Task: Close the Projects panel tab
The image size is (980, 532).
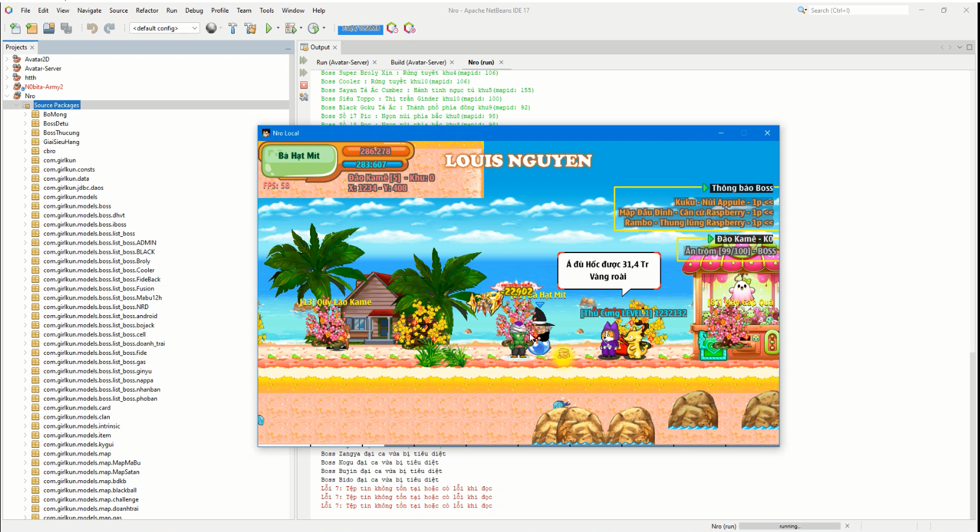Action: [33, 47]
